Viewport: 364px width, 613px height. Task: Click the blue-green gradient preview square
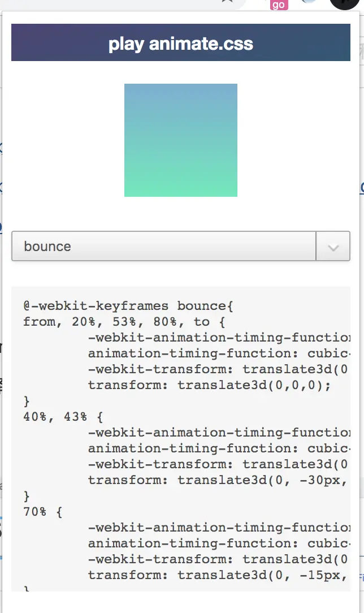click(x=181, y=140)
